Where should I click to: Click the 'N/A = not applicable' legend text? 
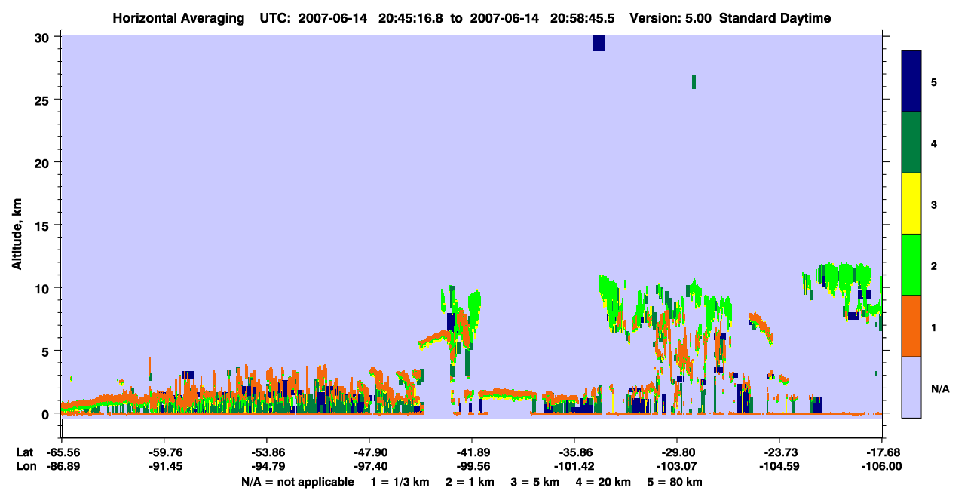297,482
